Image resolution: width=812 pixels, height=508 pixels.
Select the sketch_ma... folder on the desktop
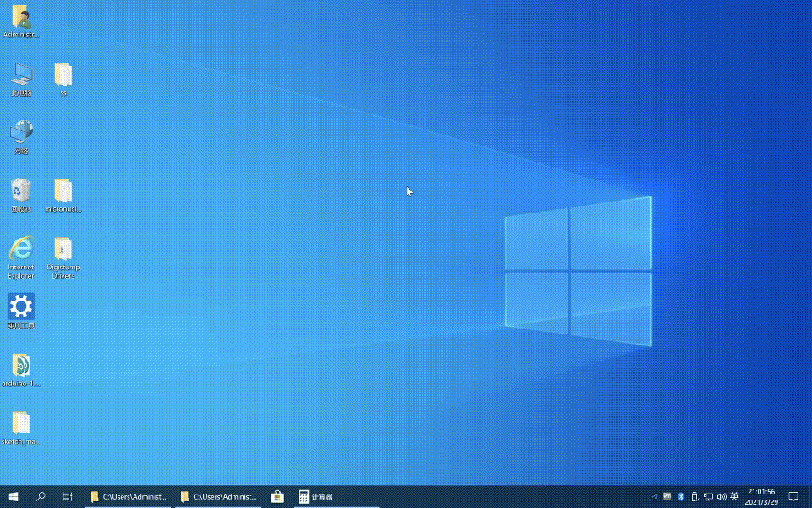point(21,428)
